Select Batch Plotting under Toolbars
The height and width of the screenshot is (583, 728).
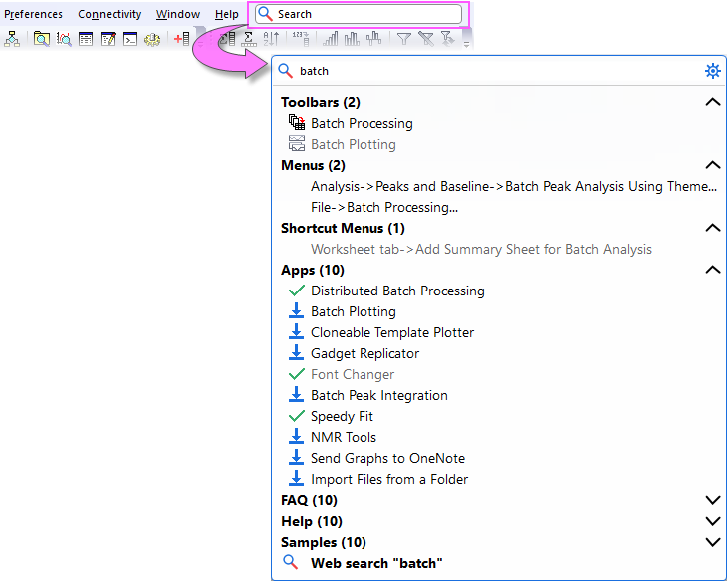tap(354, 144)
